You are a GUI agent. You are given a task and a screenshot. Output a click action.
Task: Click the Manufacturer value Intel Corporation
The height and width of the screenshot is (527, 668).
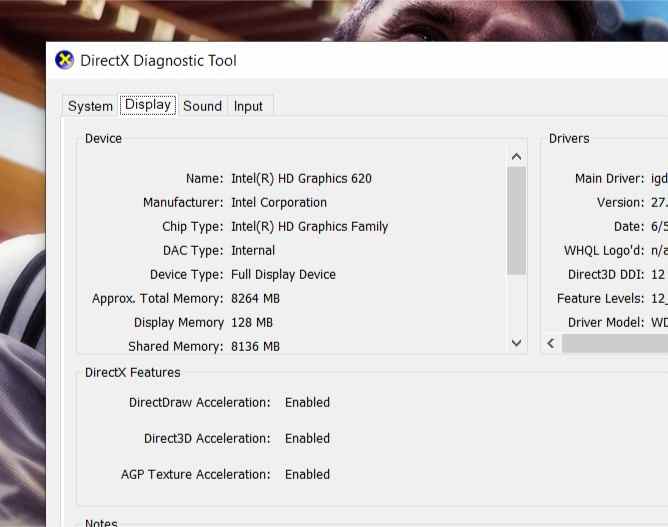[279, 202]
